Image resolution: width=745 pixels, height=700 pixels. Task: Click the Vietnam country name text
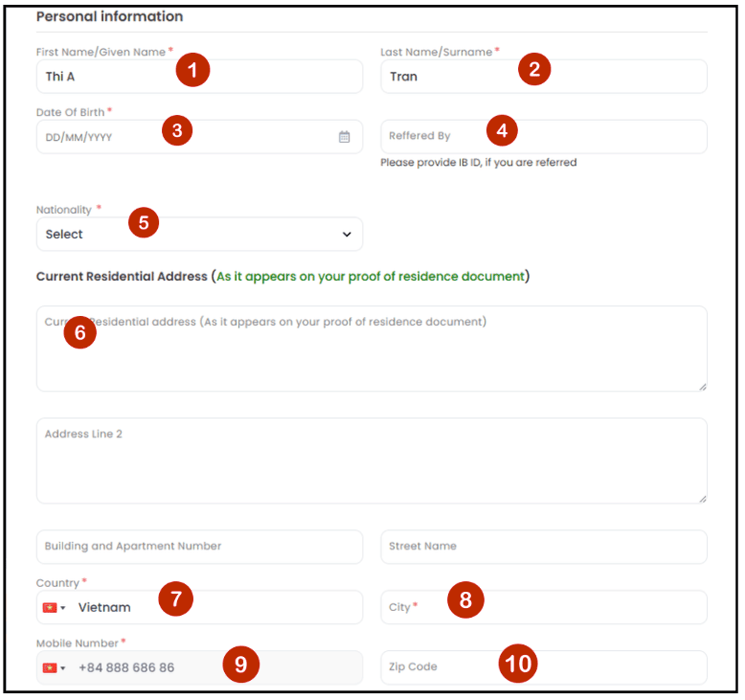pyautogui.click(x=104, y=607)
